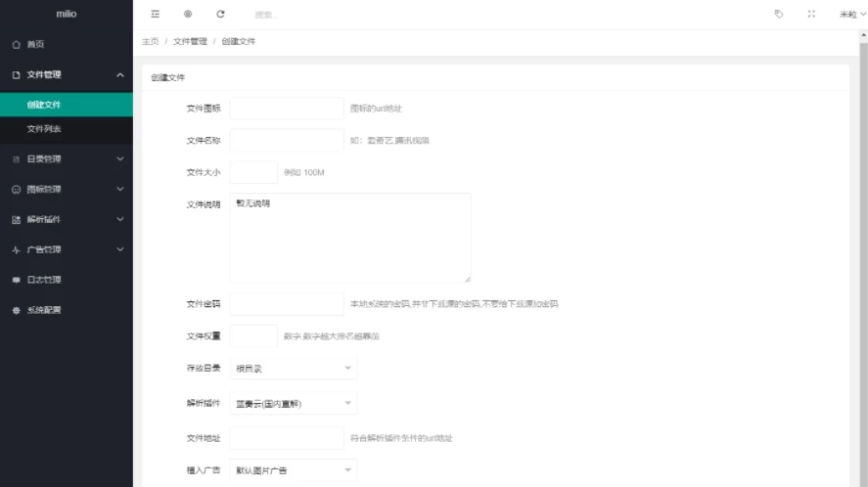Click the sidebar collapse icon in header
This screenshot has width=868, height=487.
(x=155, y=15)
